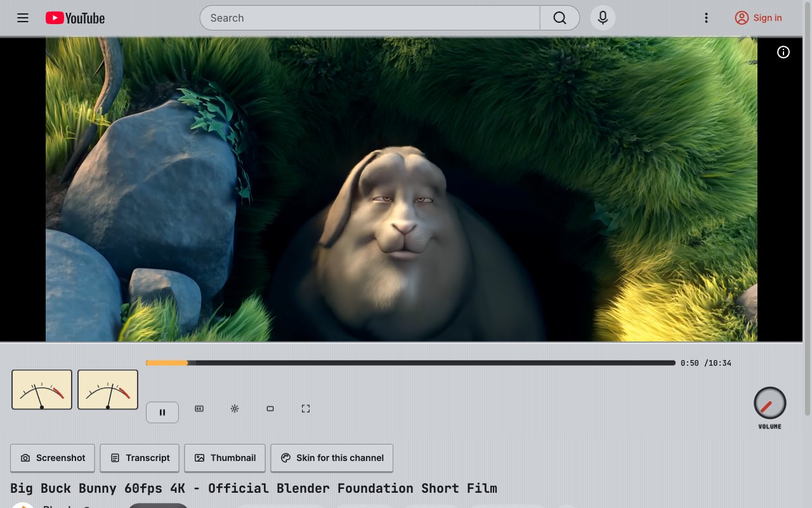The image size is (812, 508).
Task: Open the hamburger guide menu
Action: click(23, 18)
